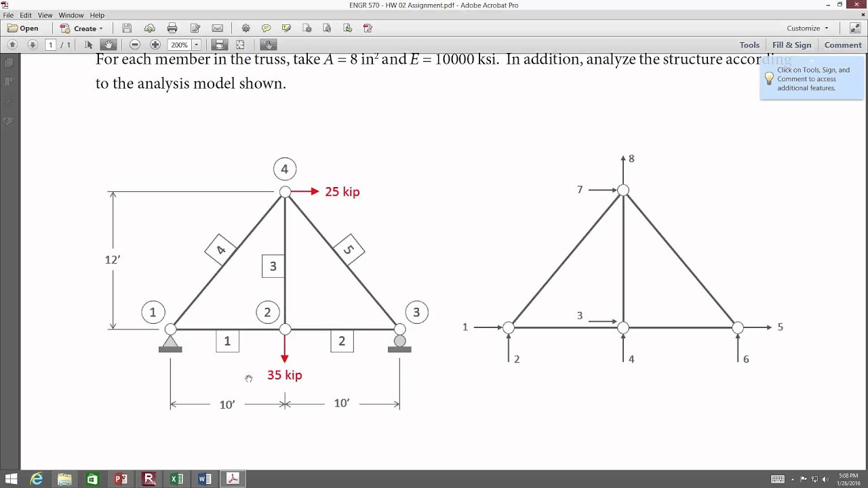The image size is (868, 488).
Task: Open File Explorer from taskbar
Action: (x=64, y=479)
